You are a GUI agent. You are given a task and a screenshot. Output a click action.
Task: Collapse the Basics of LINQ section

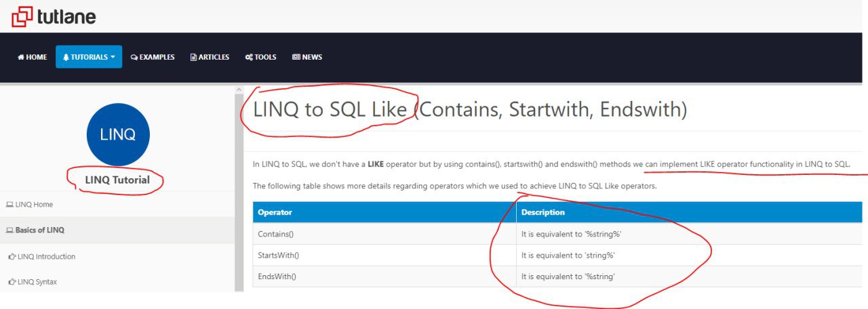click(x=39, y=230)
